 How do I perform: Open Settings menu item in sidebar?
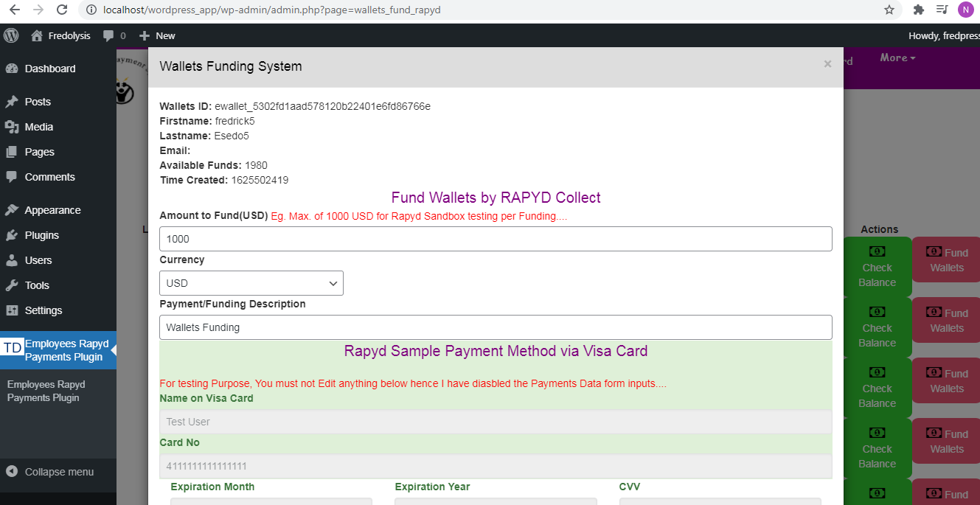(x=58, y=310)
